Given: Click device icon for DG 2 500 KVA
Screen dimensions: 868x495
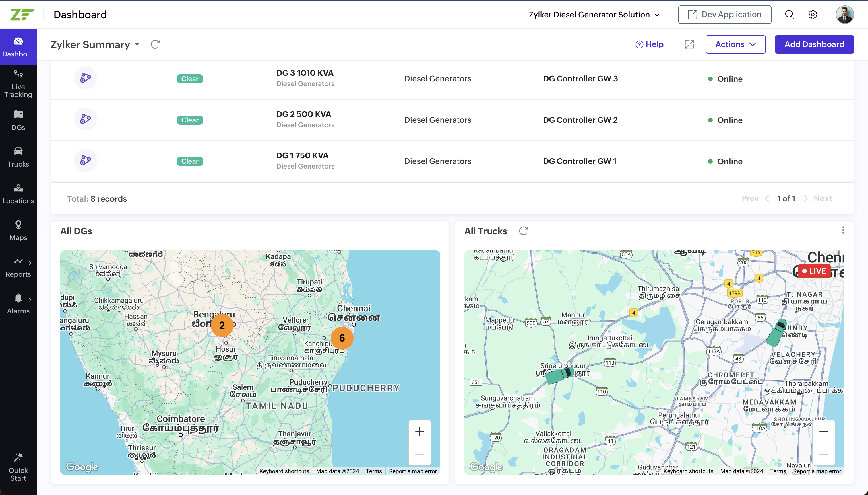Looking at the screenshot, I should click(x=86, y=119).
